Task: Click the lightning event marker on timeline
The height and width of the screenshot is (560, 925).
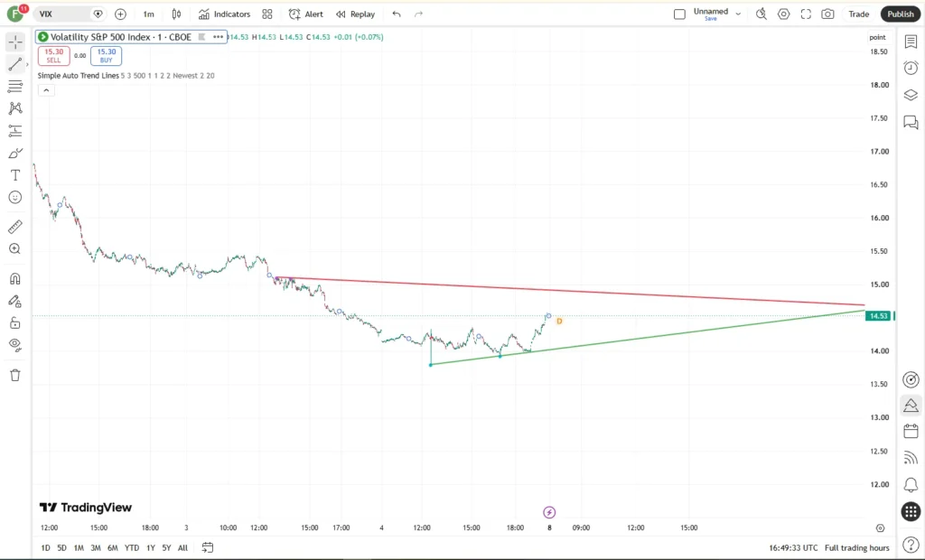Action: (549, 512)
